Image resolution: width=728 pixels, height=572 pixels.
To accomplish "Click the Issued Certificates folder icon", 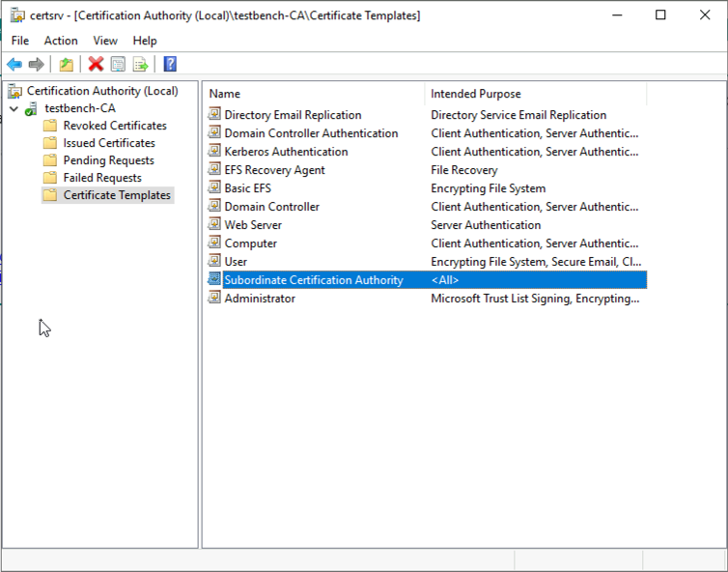I will (x=49, y=143).
